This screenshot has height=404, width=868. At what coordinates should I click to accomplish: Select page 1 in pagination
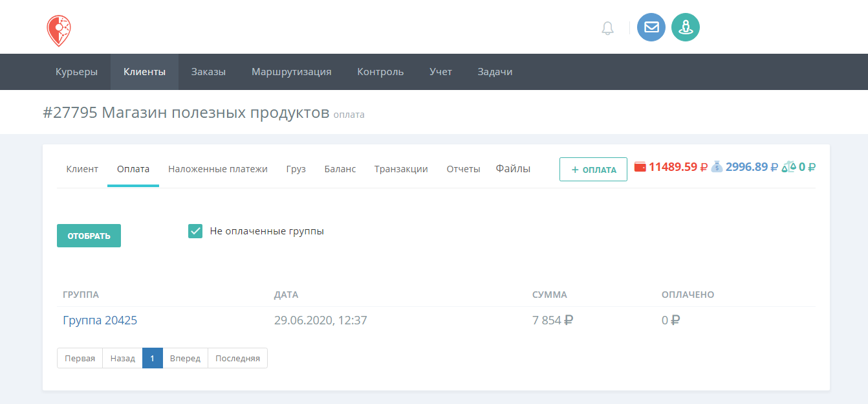(153, 358)
